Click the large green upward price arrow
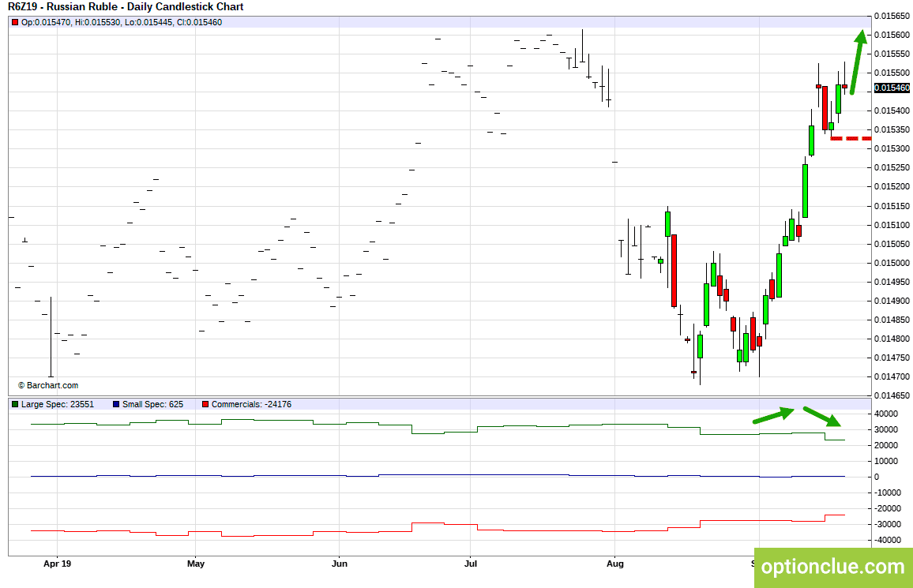913x588 pixels. (857, 62)
